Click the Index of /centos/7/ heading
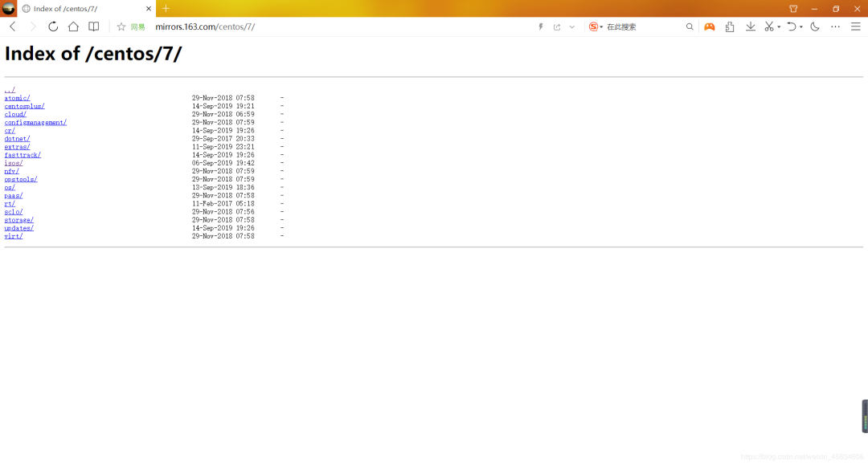 pos(93,54)
